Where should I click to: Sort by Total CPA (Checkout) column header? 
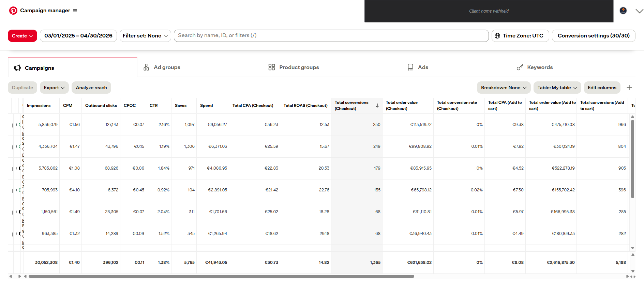pos(253,106)
